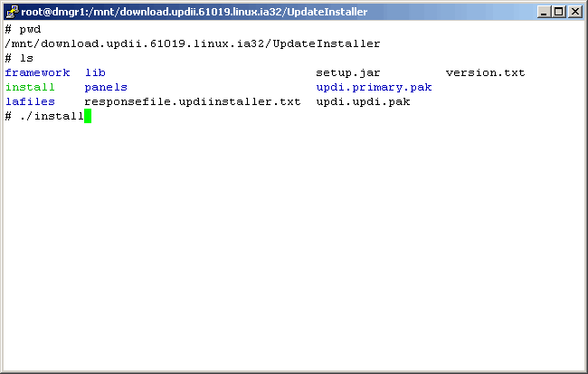This screenshot has height=374, width=588.
Task: Click the green 'install' executable in the listing
Action: [30, 87]
